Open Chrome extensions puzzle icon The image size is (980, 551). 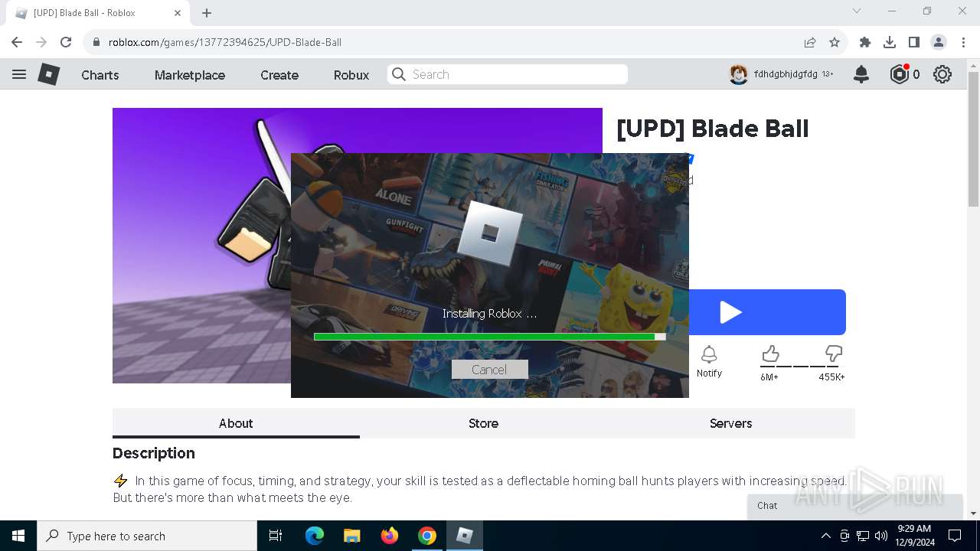(x=865, y=42)
